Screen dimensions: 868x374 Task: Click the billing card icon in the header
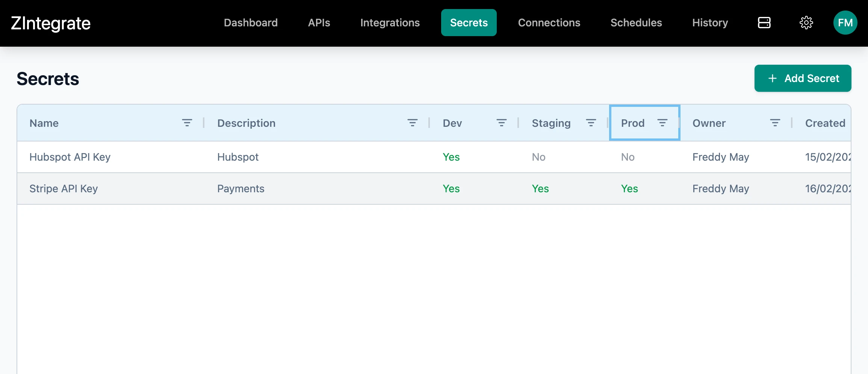(x=764, y=23)
